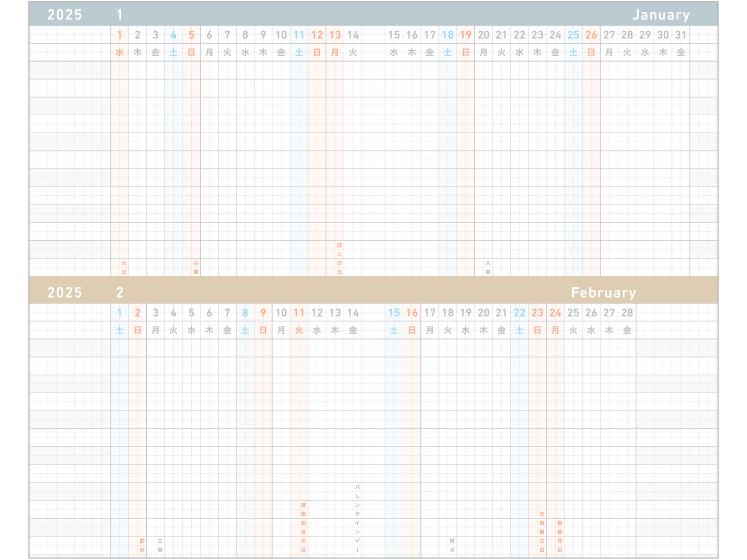Click the "February" month title
Screen dimensions: 747x560
point(603,293)
